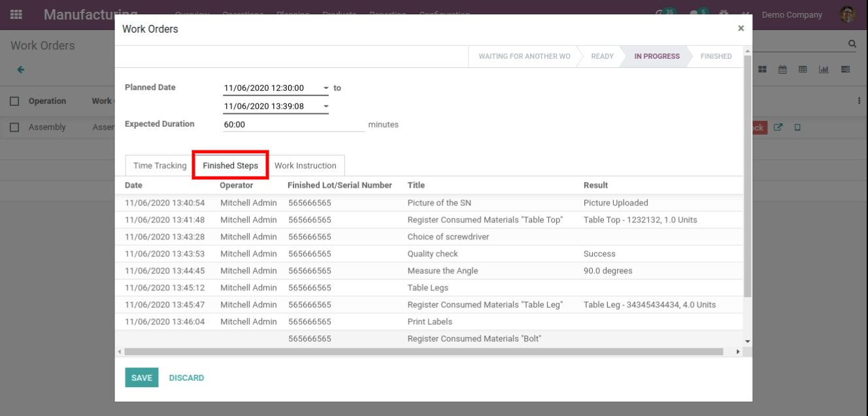Open the apps grid menu icon
The image size is (868, 416).
(16, 14)
